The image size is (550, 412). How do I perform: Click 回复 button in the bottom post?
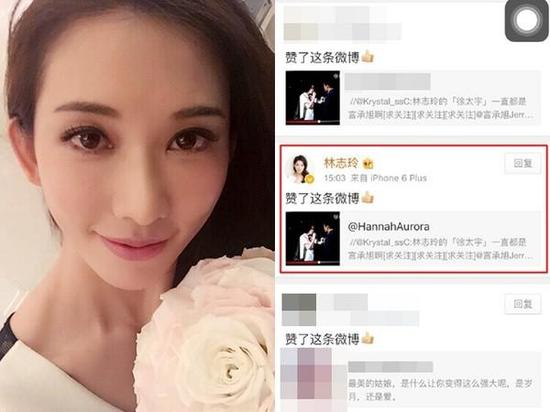click(x=523, y=304)
